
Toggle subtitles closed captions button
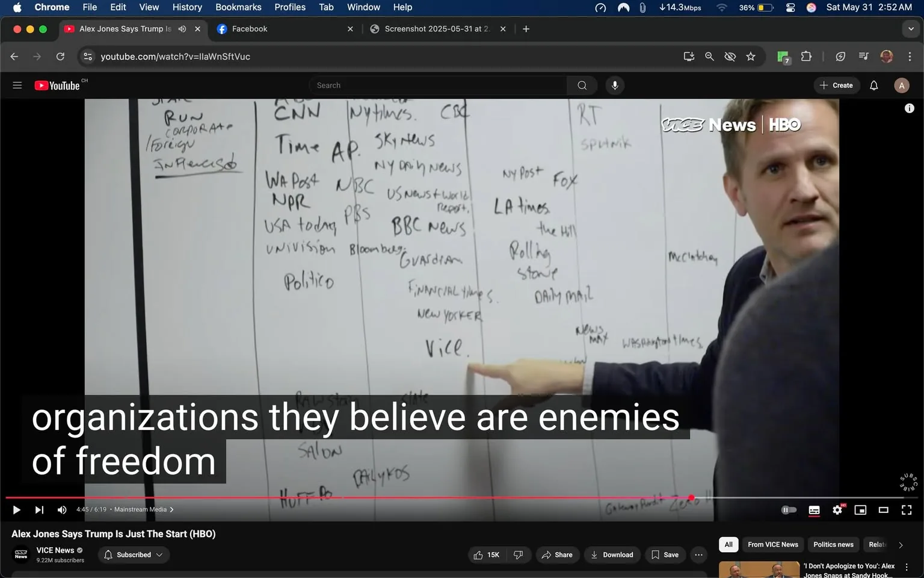click(814, 510)
